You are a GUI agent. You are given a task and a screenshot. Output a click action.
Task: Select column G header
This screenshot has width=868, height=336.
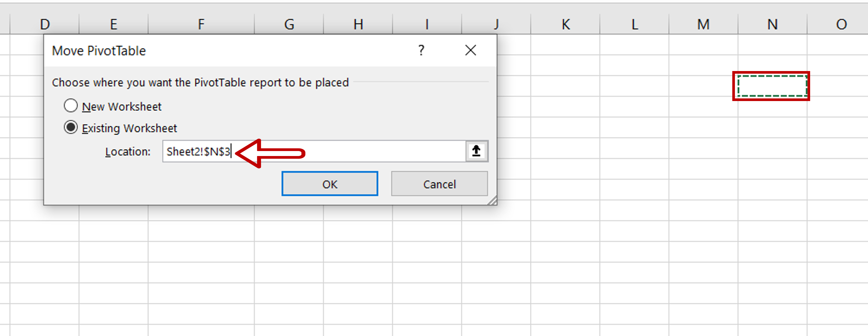[x=289, y=24]
